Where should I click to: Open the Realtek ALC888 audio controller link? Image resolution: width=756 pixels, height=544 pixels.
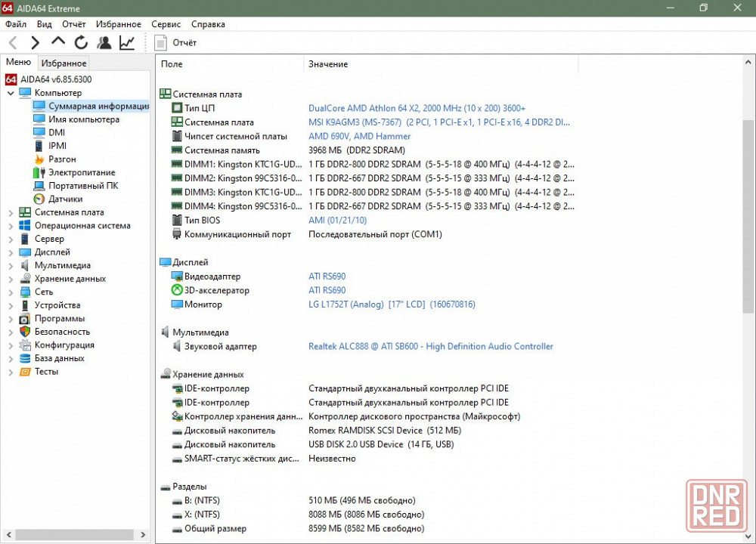(431, 347)
